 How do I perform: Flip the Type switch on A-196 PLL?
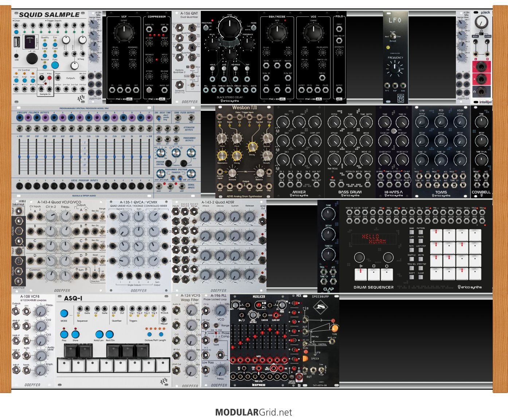pos(216,340)
